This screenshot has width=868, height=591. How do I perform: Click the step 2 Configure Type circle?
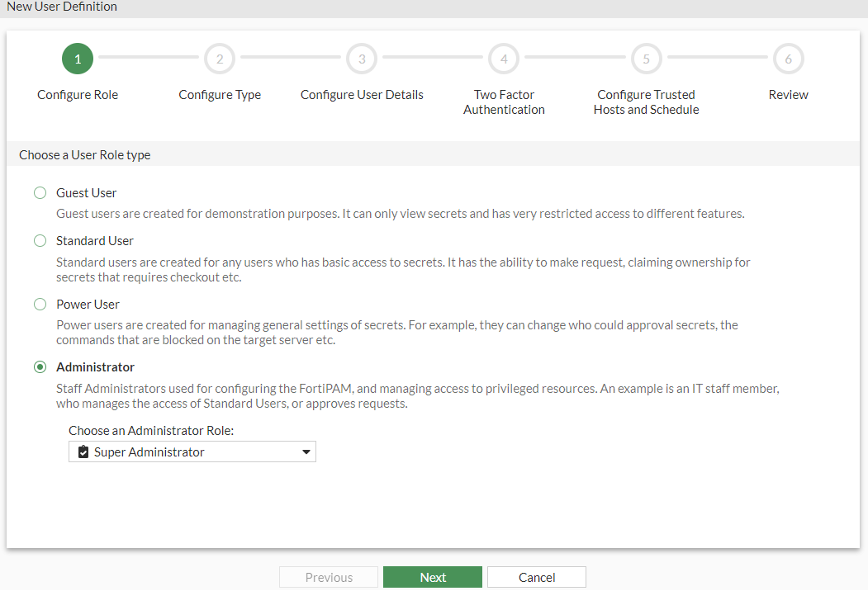point(220,59)
